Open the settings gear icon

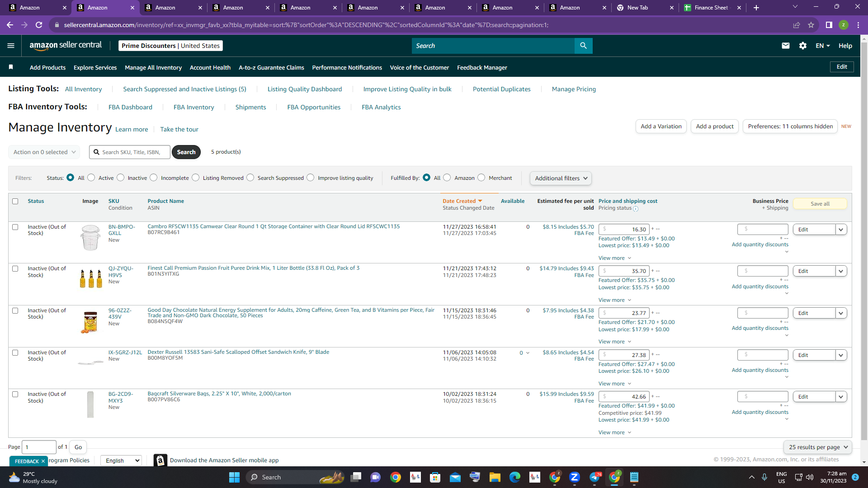click(803, 46)
